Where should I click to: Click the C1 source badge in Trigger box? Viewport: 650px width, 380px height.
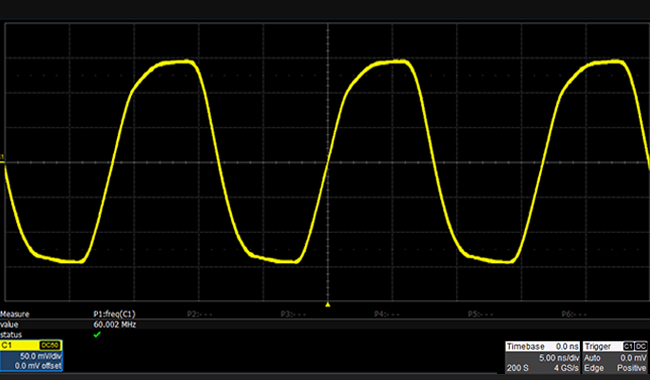tap(628, 346)
